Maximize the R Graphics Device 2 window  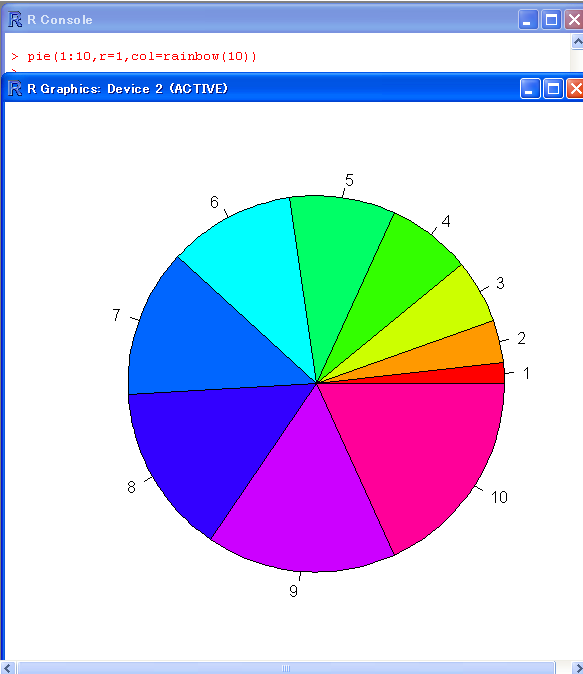(x=553, y=89)
